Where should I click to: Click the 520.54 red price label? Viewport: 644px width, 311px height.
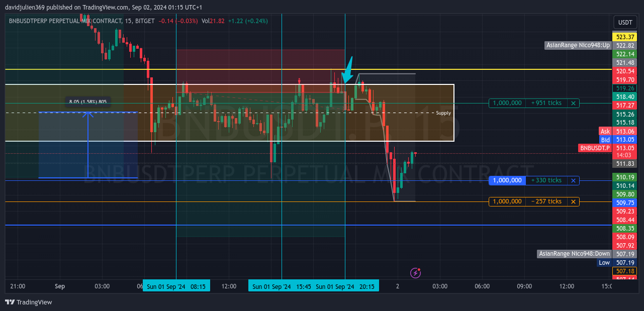pos(625,71)
